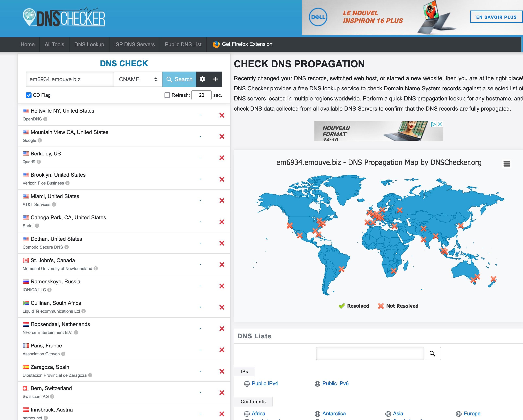Open the Public IPv4 link
This screenshot has width=523, height=420.
click(x=265, y=383)
